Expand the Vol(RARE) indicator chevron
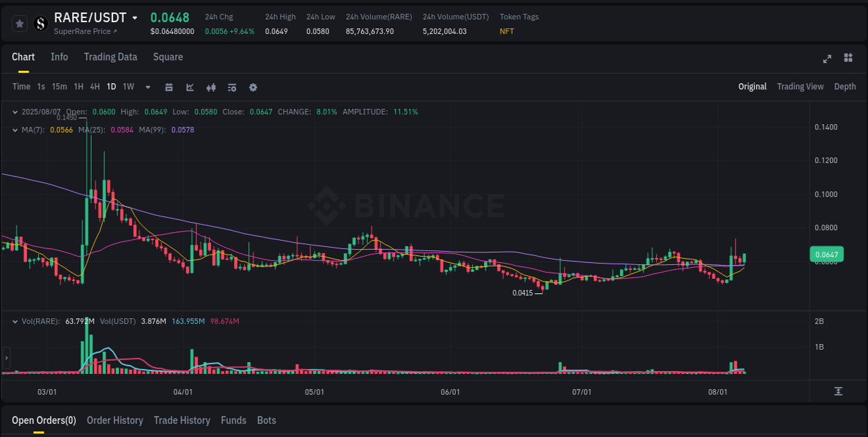This screenshot has height=437, width=868. (15, 320)
